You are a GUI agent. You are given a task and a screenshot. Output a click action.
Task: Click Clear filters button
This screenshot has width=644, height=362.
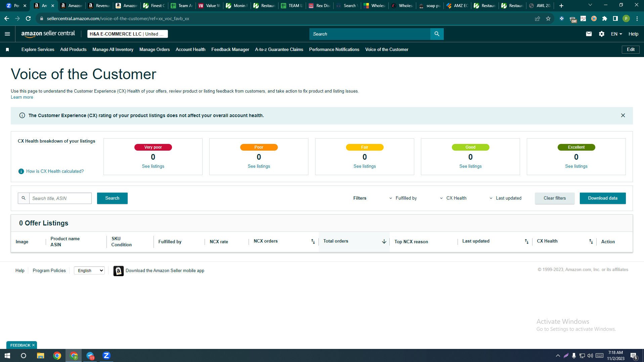(x=555, y=198)
